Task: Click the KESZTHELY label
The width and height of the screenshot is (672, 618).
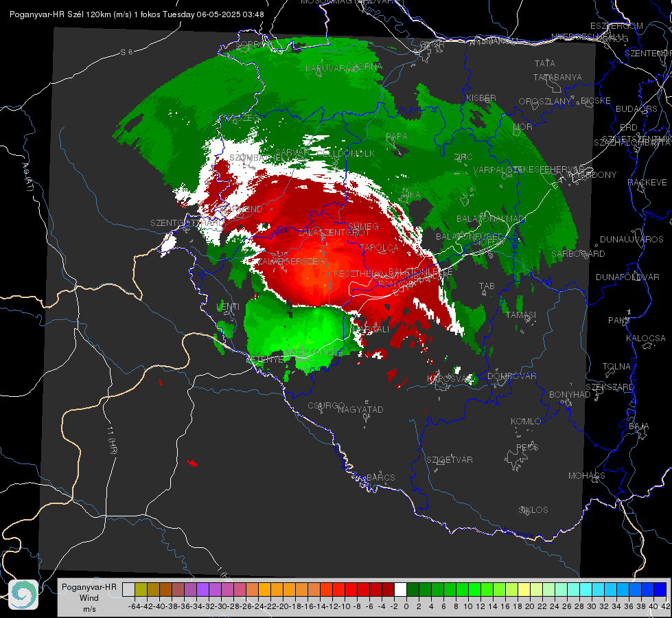Action: (x=358, y=273)
